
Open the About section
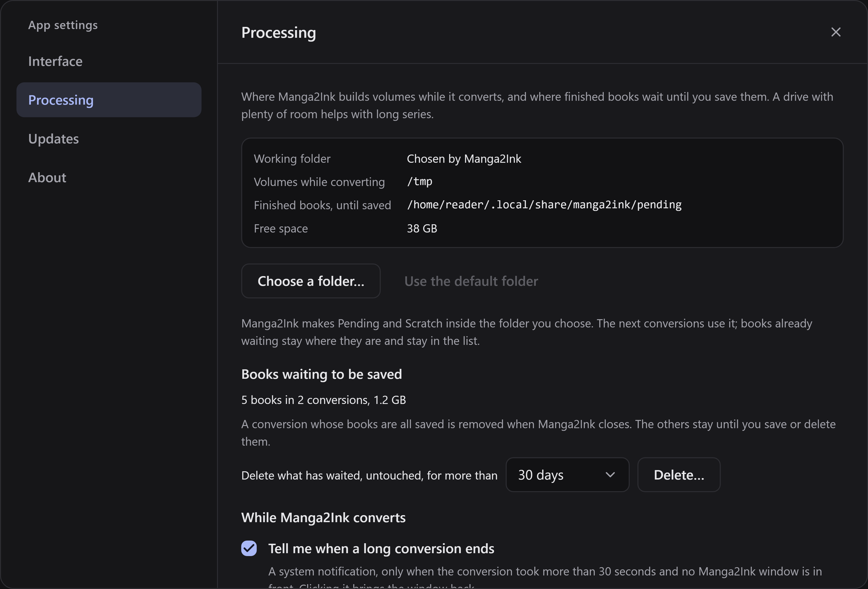pos(109,178)
